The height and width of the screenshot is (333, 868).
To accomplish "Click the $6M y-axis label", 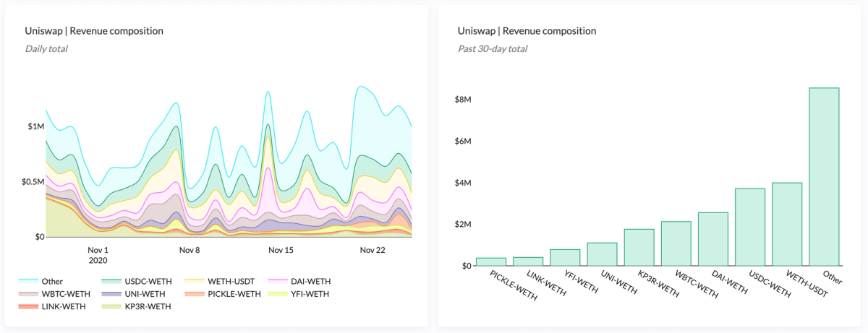I will (x=461, y=142).
